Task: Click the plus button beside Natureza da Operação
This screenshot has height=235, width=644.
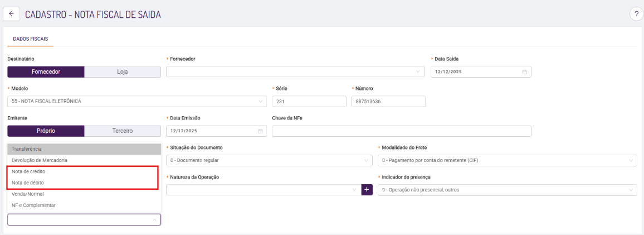Action: click(x=367, y=190)
